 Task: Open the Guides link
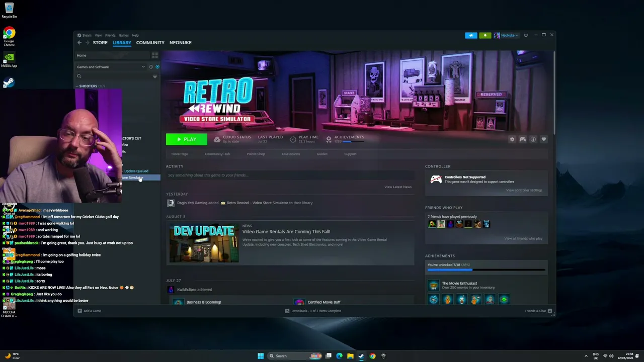[x=322, y=154]
